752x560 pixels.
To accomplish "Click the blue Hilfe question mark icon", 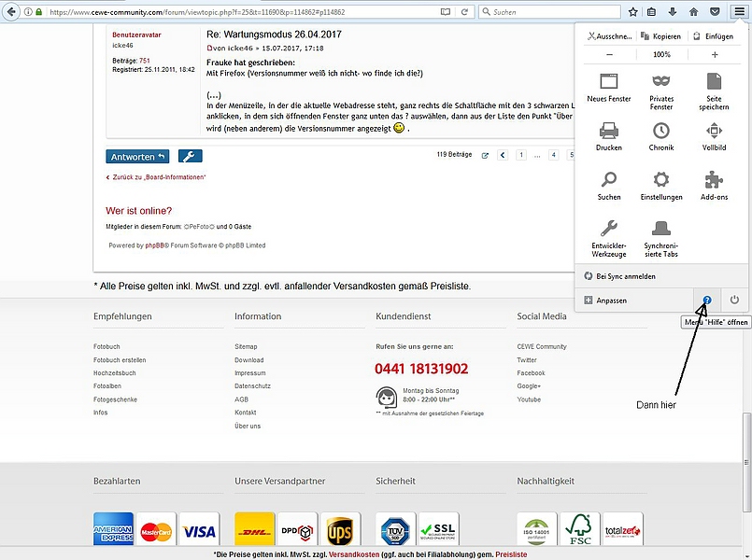I will tap(707, 300).
